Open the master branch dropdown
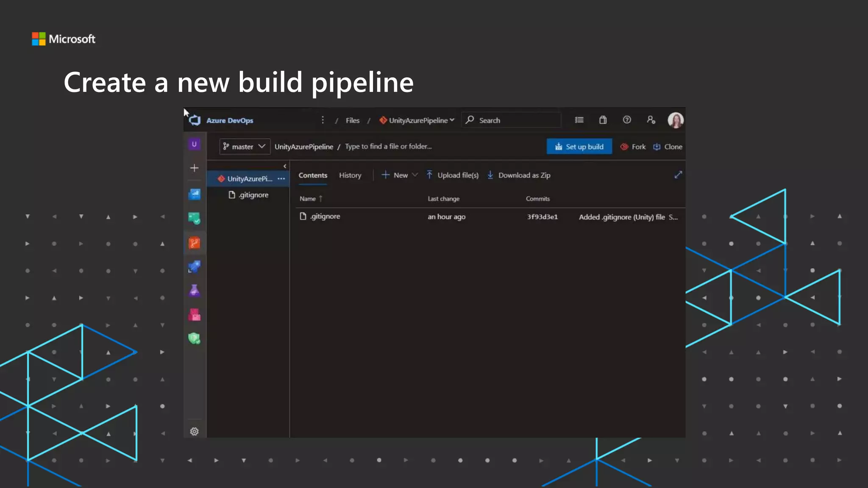This screenshot has width=868, height=488. [x=245, y=147]
